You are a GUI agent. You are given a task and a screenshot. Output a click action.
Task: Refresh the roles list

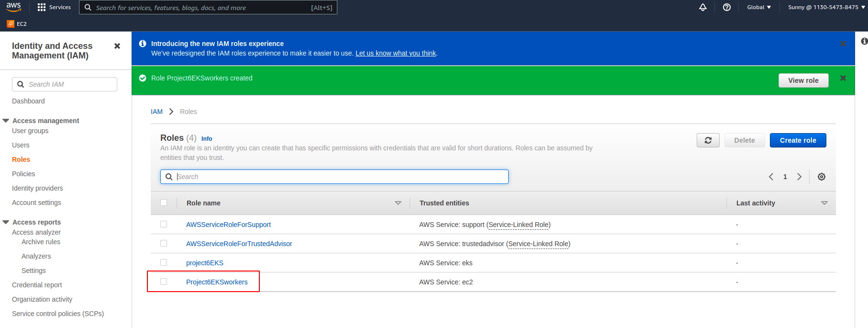click(708, 140)
